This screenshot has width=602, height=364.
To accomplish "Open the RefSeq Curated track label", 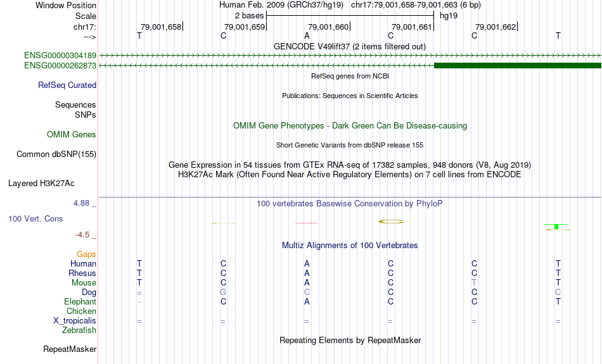I will 67,85.
